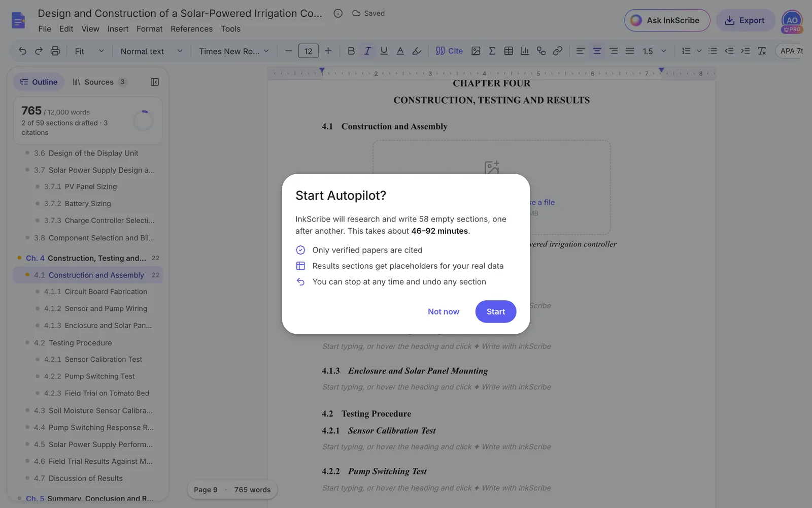
Task: Click the clear formatting icon
Action: tap(761, 51)
